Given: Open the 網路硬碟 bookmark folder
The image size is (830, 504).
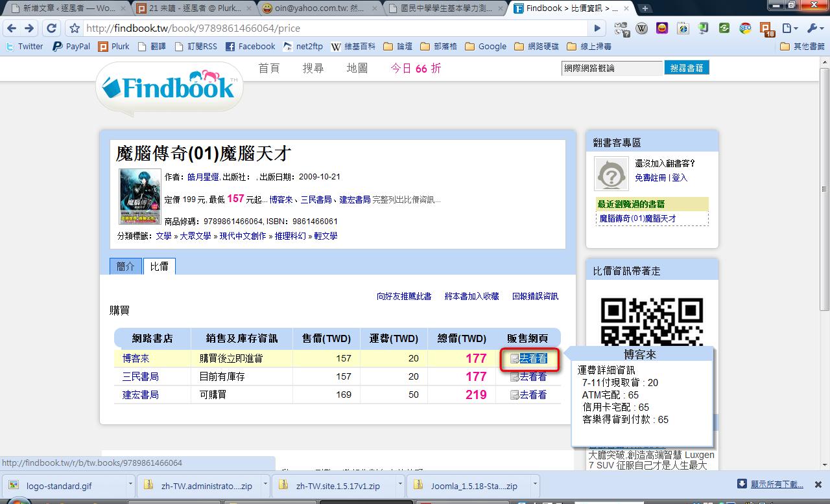Looking at the screenshot, I should point(536,47).
